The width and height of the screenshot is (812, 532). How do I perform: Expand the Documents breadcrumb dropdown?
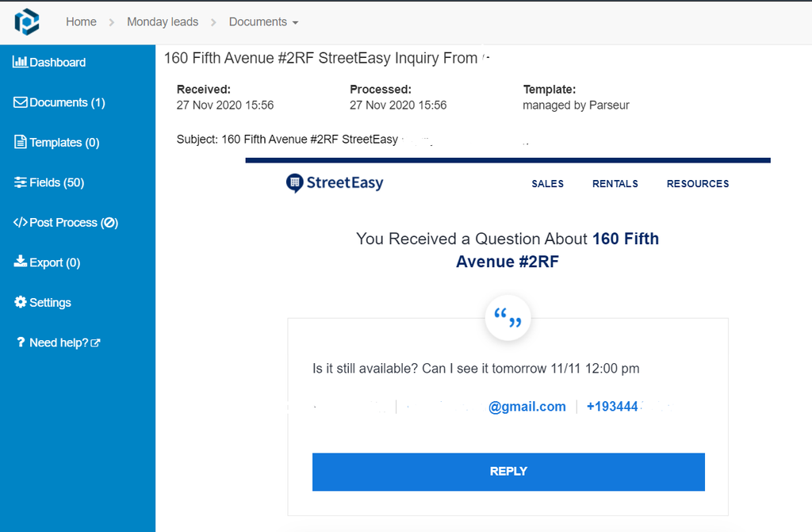(x=264, y=22)
